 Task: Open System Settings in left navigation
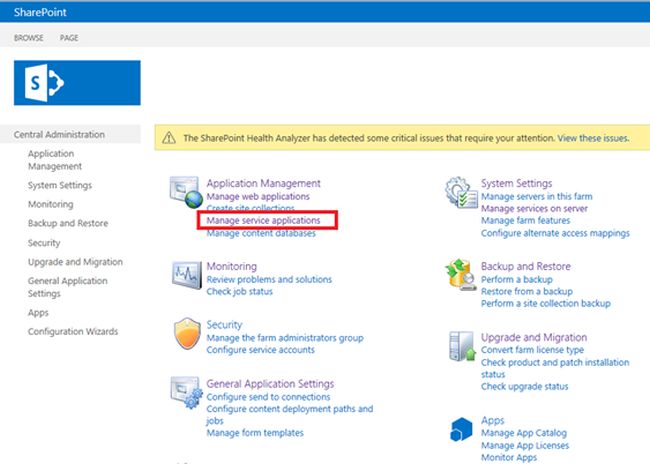click(x=60, y=185)
